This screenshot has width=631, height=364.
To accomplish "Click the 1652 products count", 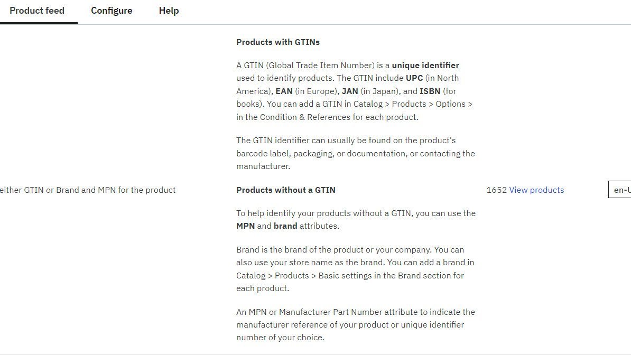I will (496, 190).
